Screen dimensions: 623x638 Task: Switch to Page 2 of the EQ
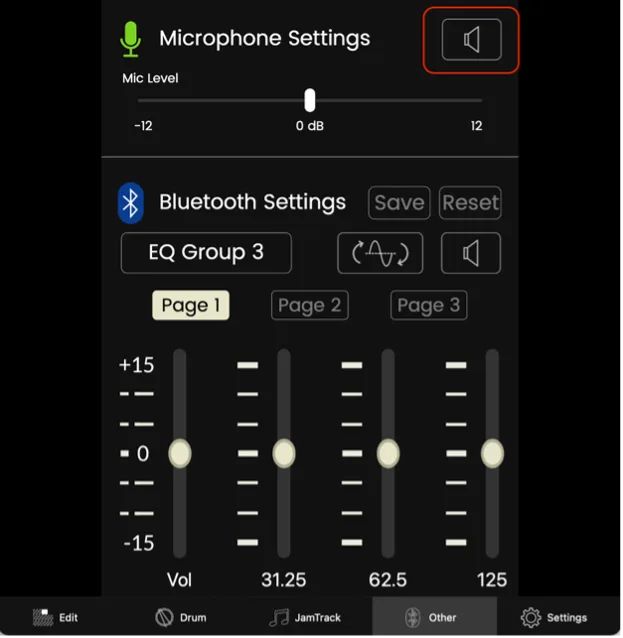(x=310, y=306)
